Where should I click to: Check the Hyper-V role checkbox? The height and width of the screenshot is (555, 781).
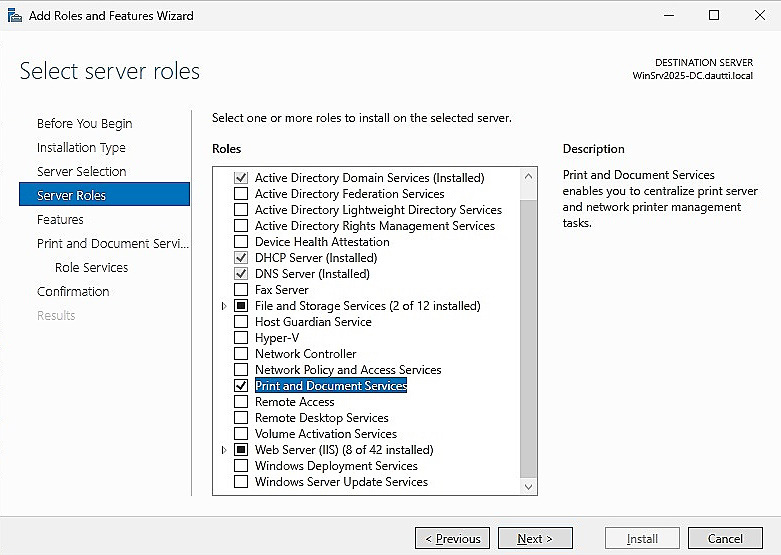pyautogui.click(x=241, y=337)
